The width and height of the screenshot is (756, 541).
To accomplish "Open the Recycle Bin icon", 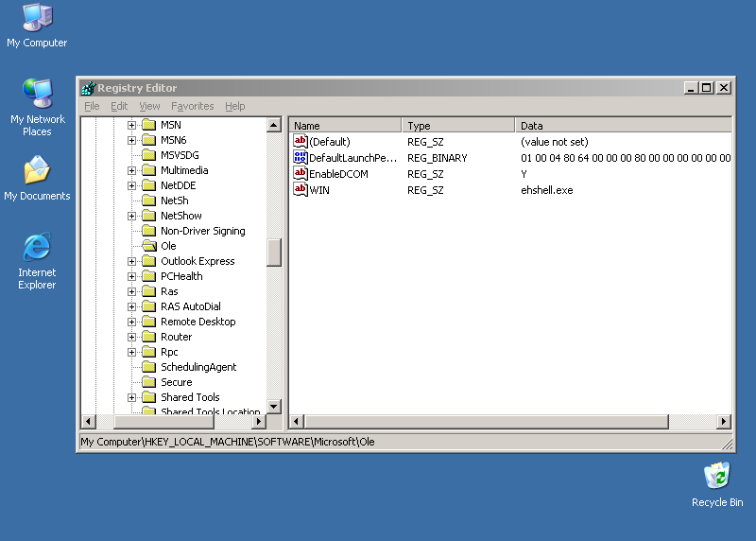I will (x=717, y=484).
